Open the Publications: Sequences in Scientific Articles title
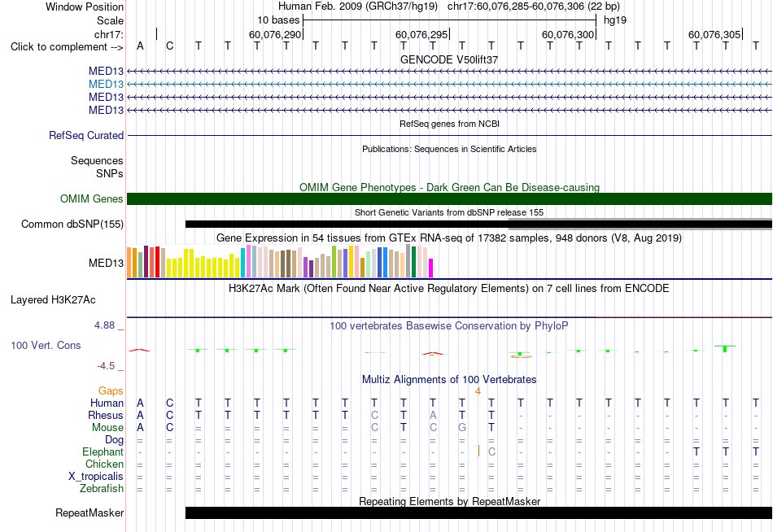Screen dimensions: 773x532 point(449,149)
